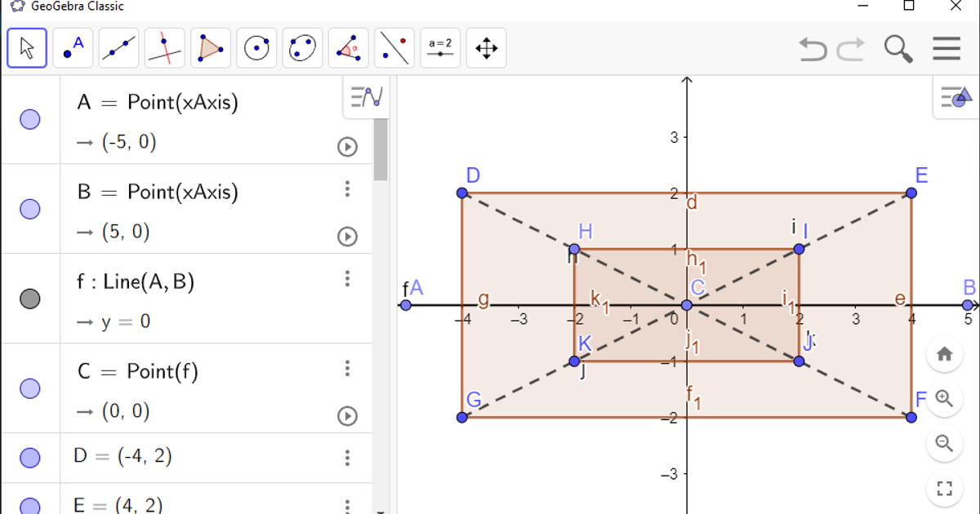
Task: Open the three-dot menu for line f
Action: (x=347, y=279)
